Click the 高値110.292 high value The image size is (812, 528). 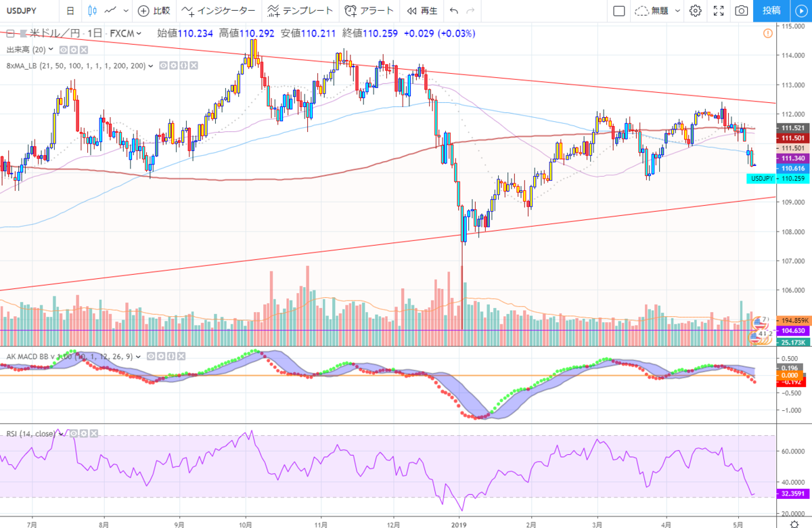[x=247, y=33]
